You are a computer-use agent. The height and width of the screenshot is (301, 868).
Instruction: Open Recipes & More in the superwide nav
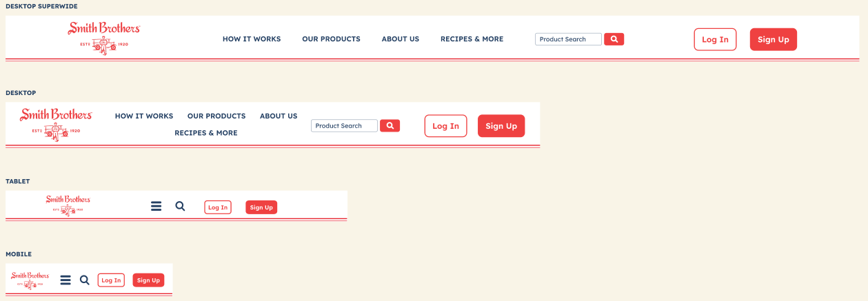[472, 39]
